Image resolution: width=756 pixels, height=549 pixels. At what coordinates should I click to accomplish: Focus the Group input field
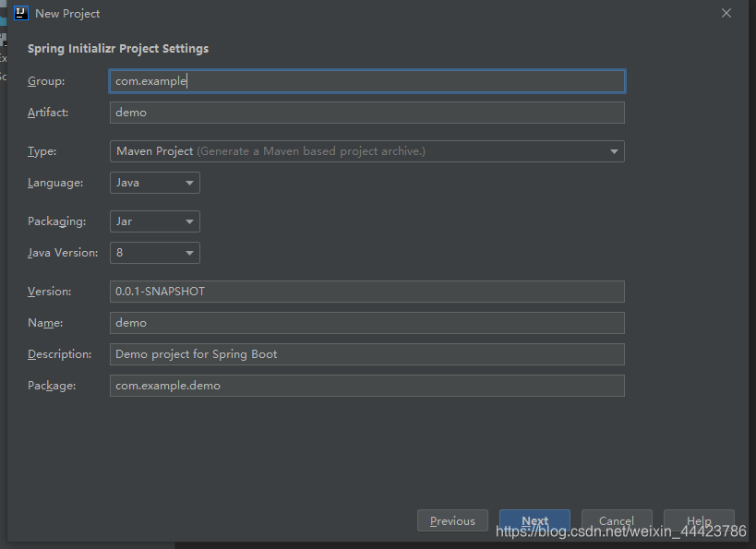366,81
